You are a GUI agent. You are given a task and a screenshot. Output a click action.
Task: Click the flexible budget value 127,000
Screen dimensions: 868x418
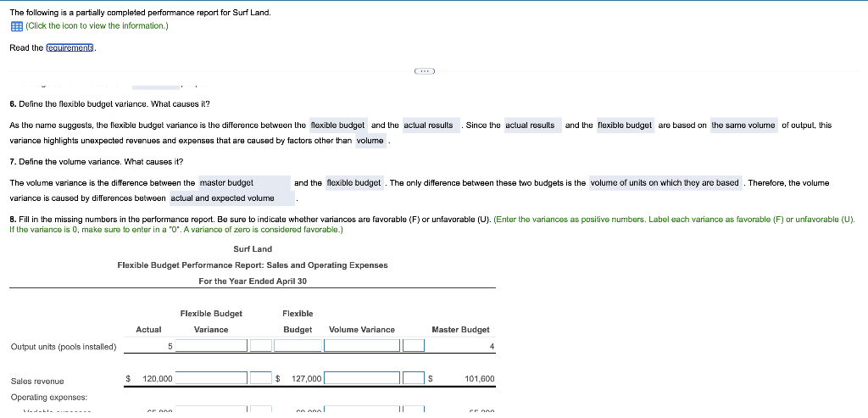pos(306,379)
